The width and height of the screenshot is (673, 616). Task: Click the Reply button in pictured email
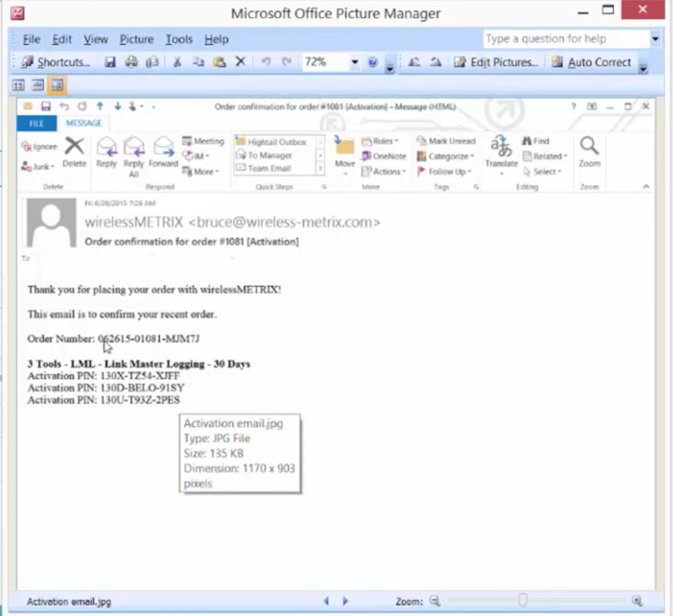107,152
